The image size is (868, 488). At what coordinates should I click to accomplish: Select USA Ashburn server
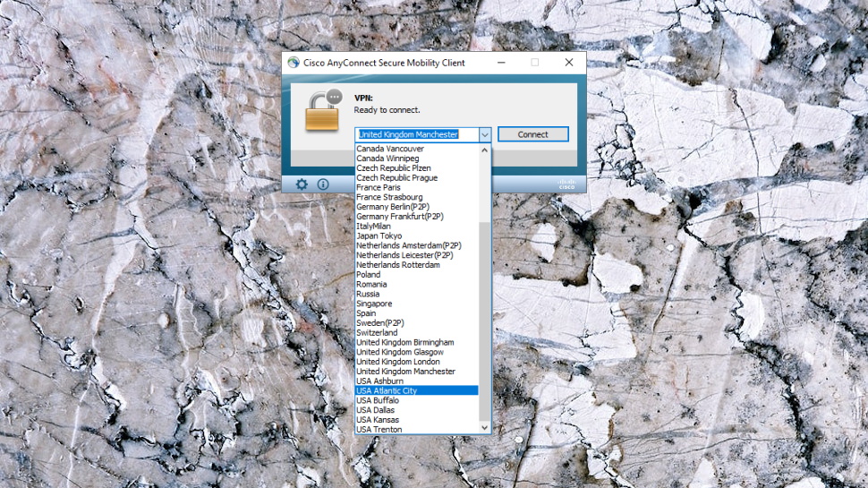pyautogui.click(x=417, y=381)
